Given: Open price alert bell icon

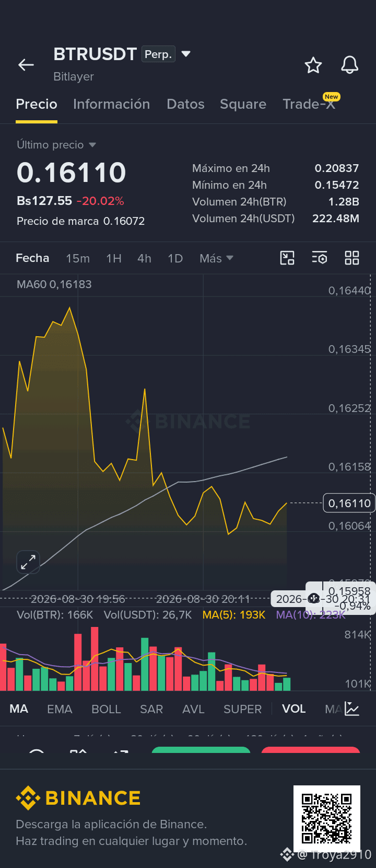Looking at the screenshot, I should tap(350, 65).
